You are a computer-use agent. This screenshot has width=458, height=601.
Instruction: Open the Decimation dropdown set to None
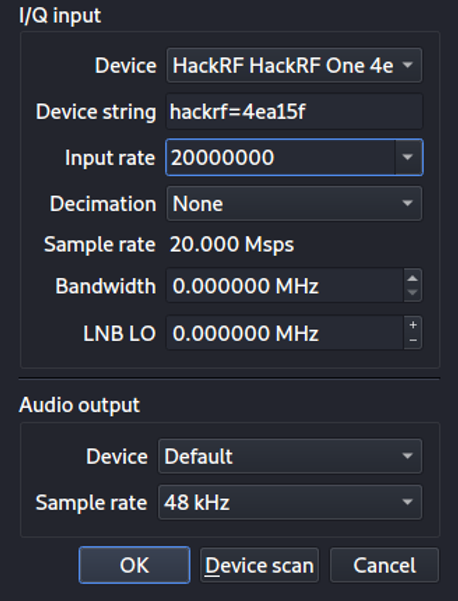(x=294, y=204)
